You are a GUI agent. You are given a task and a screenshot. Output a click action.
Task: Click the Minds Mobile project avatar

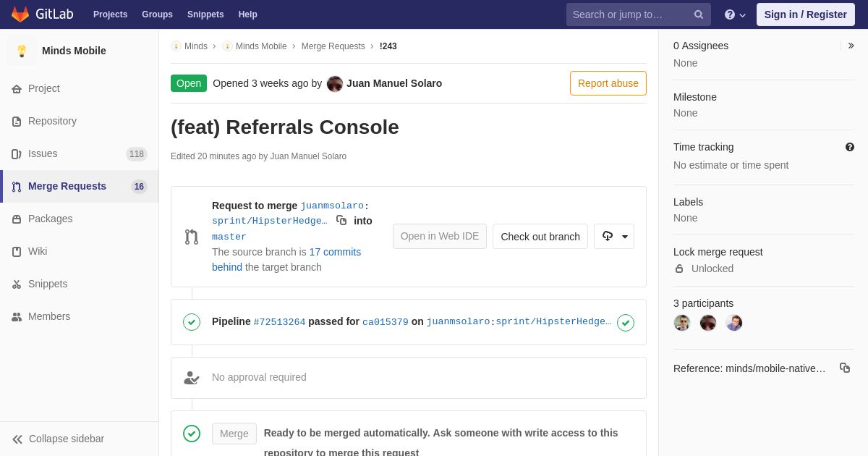pyautogui.click(x=22, y=51)
